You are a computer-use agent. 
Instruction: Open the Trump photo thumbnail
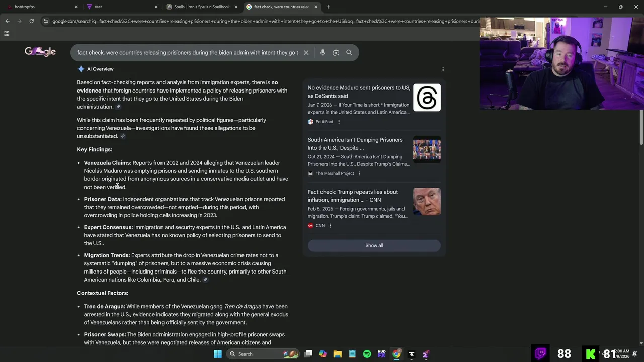pos(427,202)
